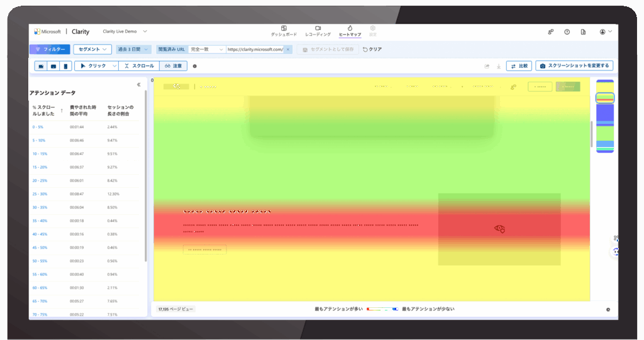Click the セッションの長さの割合 column header
The height and width of the screenshot is (340, 644).
[121, 111]
